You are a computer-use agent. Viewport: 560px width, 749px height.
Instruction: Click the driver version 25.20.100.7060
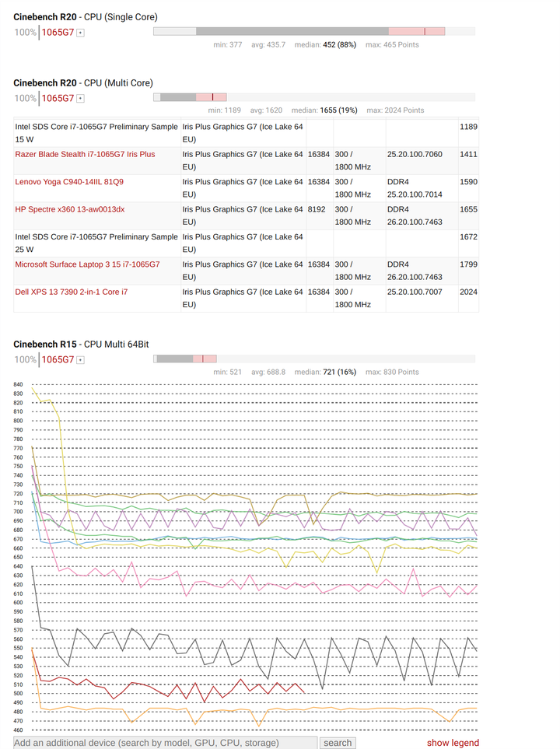pyautogui.click(x=415, y=154)
